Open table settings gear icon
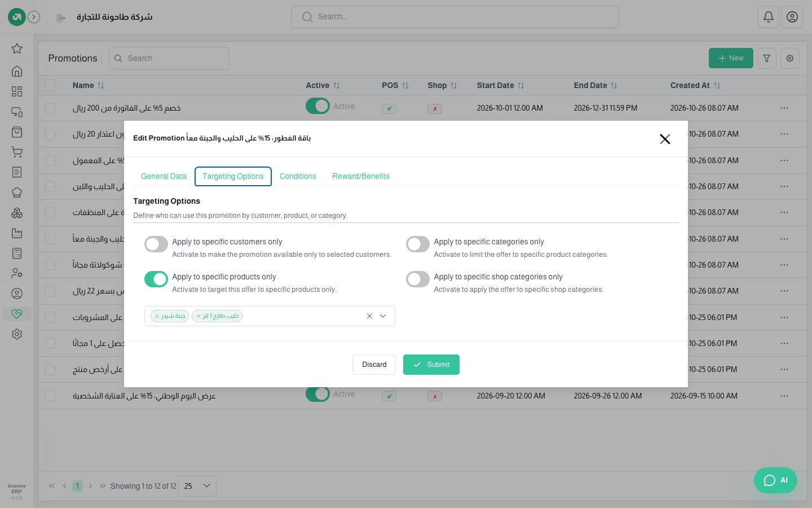Viewport: 812px width, 508px height. (x=790, y=58)
